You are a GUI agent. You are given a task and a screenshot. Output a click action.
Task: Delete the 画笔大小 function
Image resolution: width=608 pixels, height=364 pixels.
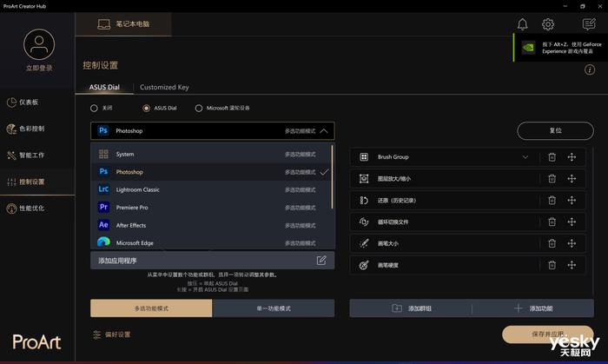tap(552, 243)
